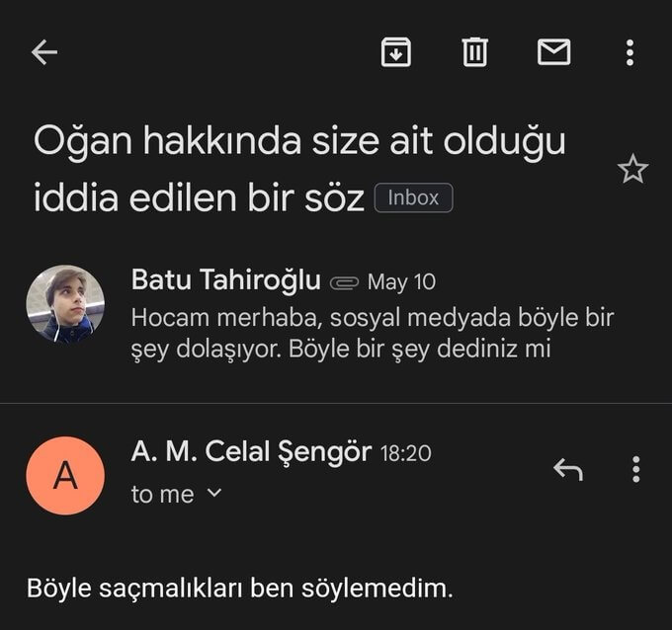Viewport: 672px width, 630px height.
Task: Click sender name A. M. Celal Şengör
Action: click(x=251, y=452)
